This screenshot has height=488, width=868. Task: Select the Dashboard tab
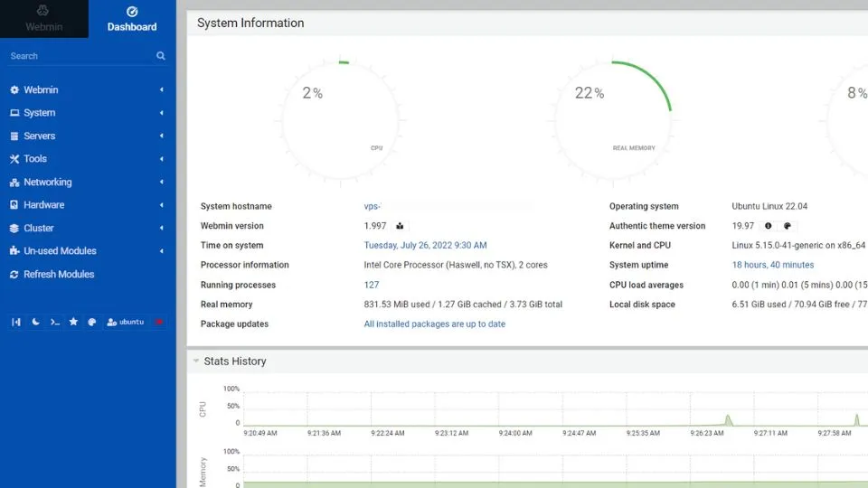click(132, 19)
